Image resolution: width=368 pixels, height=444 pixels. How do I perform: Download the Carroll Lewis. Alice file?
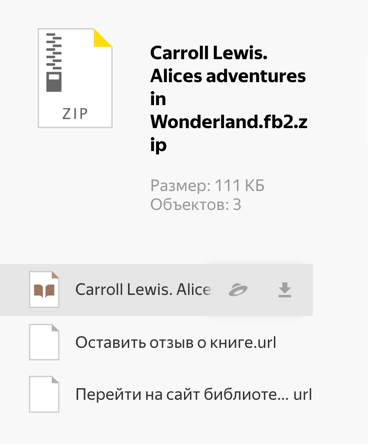[x=285, y=290]
